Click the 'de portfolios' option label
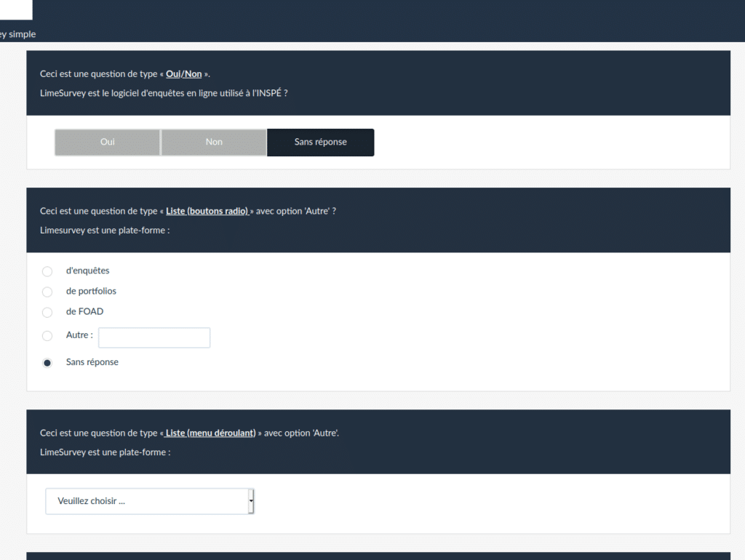The image size is (745, 560). (x=91, y=291)
